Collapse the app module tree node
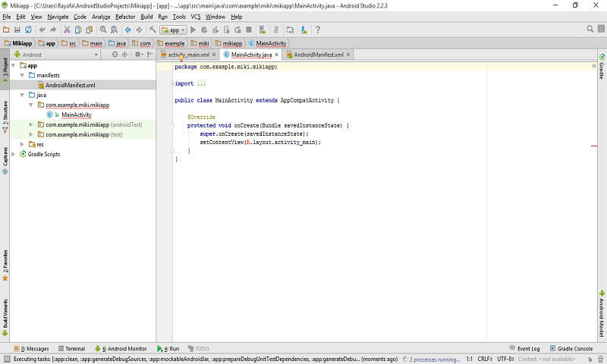Screen dimensions: 607x364 (x=14, y=65)
